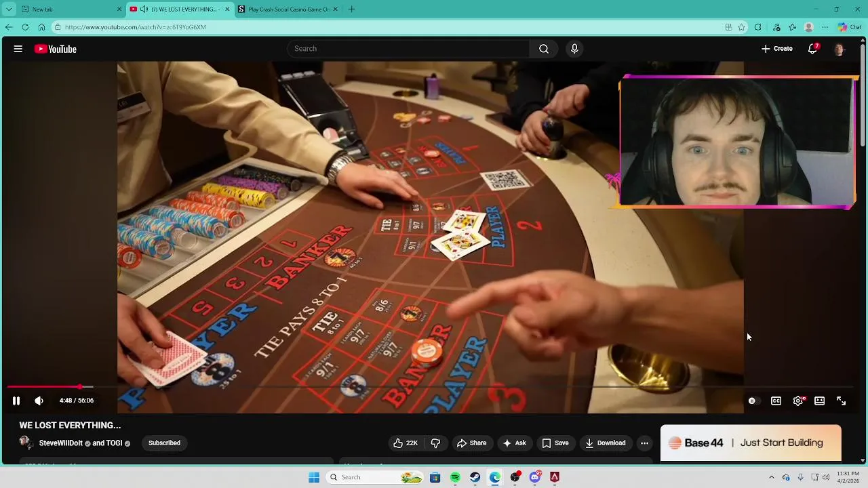
Task: Start voice search with microphone
Action: pyautogui.click(x=574, y=49)
